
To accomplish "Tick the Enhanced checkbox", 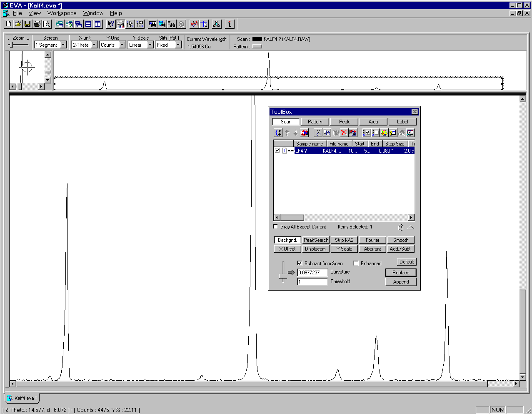I will 356,263.
